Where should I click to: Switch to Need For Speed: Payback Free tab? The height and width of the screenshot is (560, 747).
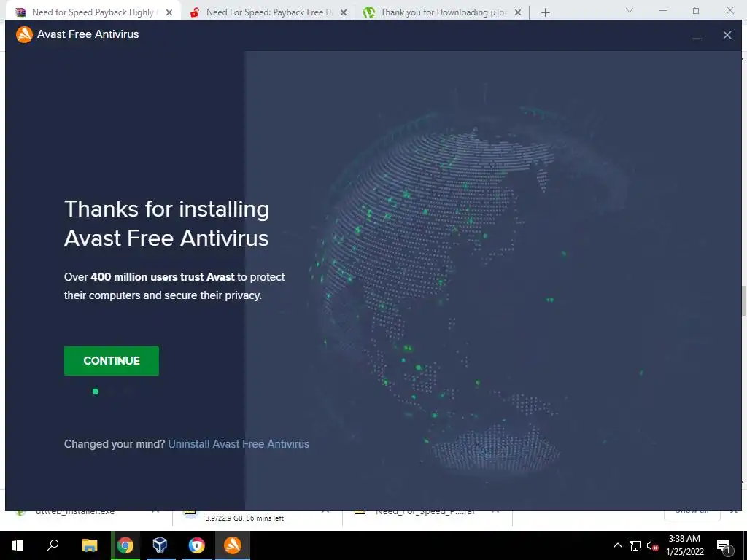(268, 12)
